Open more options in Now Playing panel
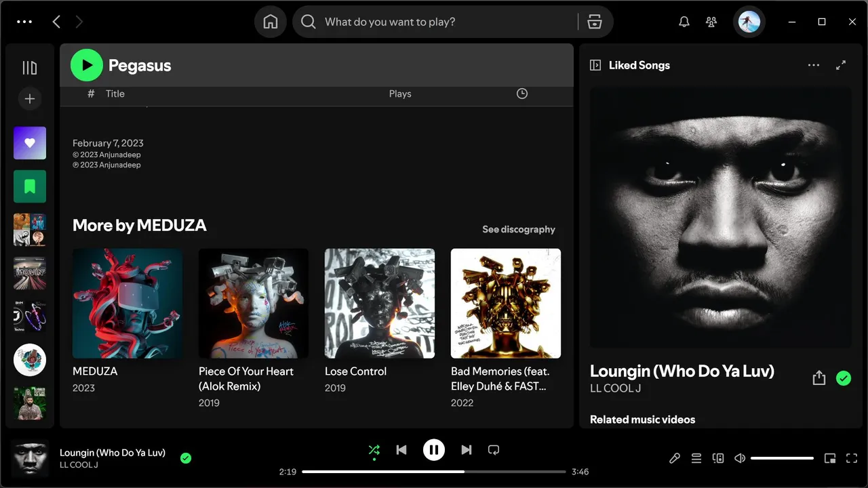 click(x=814, y=65)
